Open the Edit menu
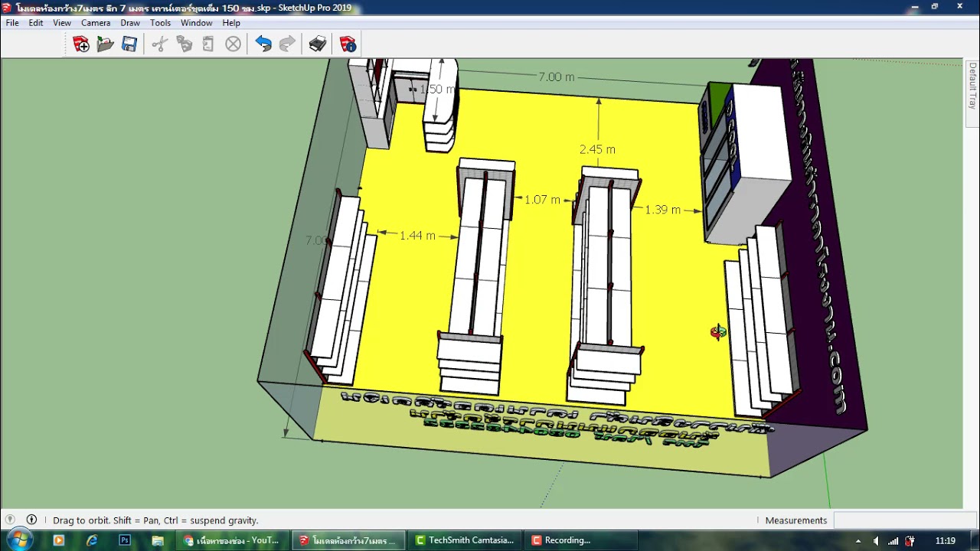The height and width of the screenshot is (551, 980). (36, 23)
